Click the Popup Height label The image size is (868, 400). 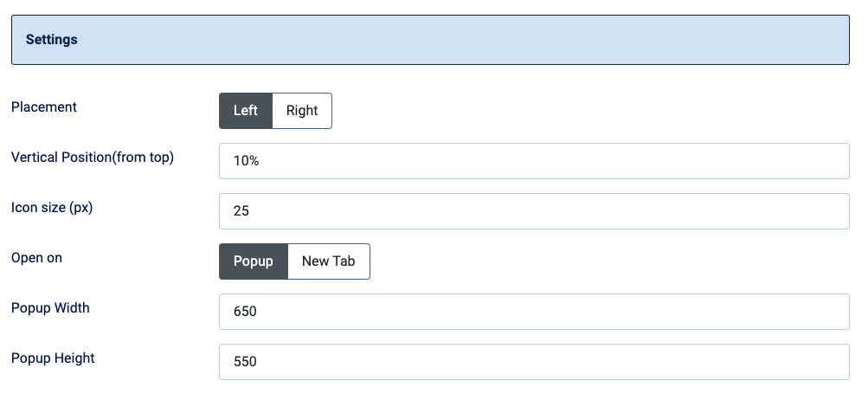point(53,358)
